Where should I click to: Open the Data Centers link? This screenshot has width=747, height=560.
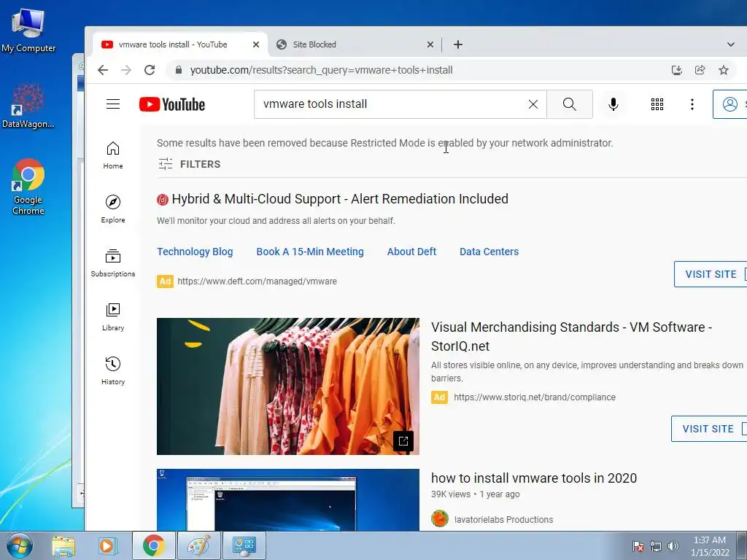tap(489, 252)
